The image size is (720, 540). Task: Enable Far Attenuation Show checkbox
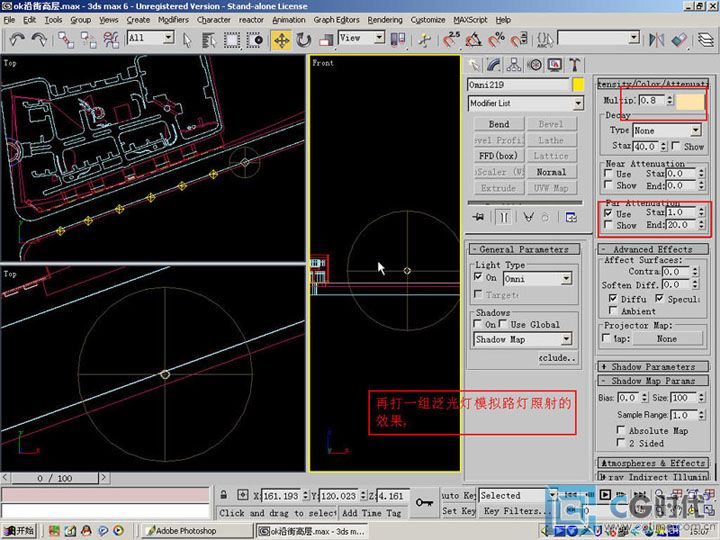[x=608, y=225]
